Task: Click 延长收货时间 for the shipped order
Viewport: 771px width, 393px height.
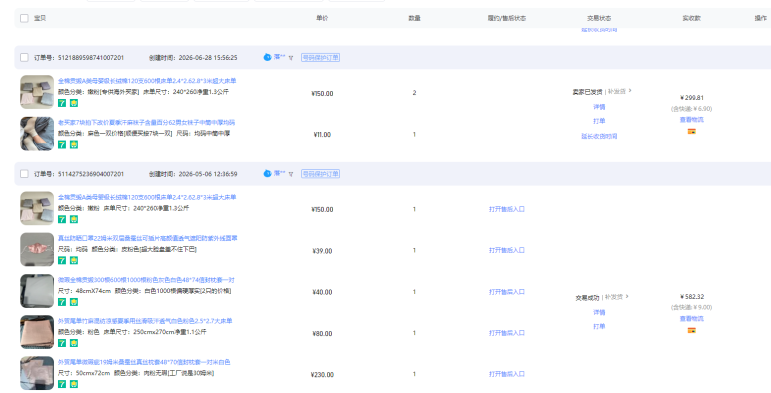Action: coord(599,136)
